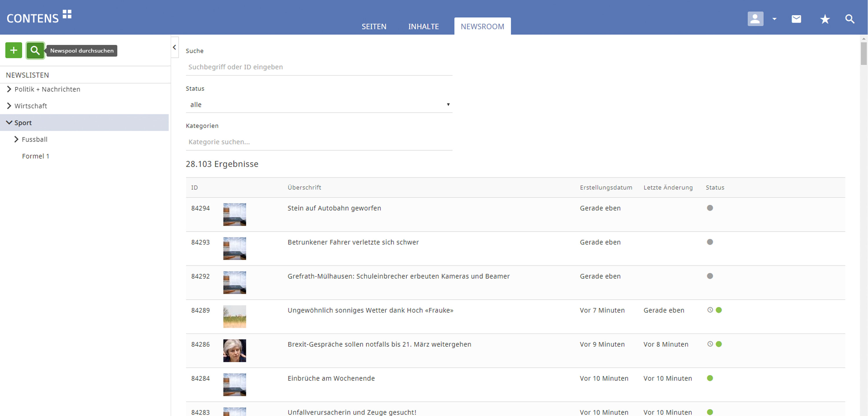The width and height of the screenshot is (868, 416).
Task: Expand the Fussball sublist
Action: click(x=16, y=139)
